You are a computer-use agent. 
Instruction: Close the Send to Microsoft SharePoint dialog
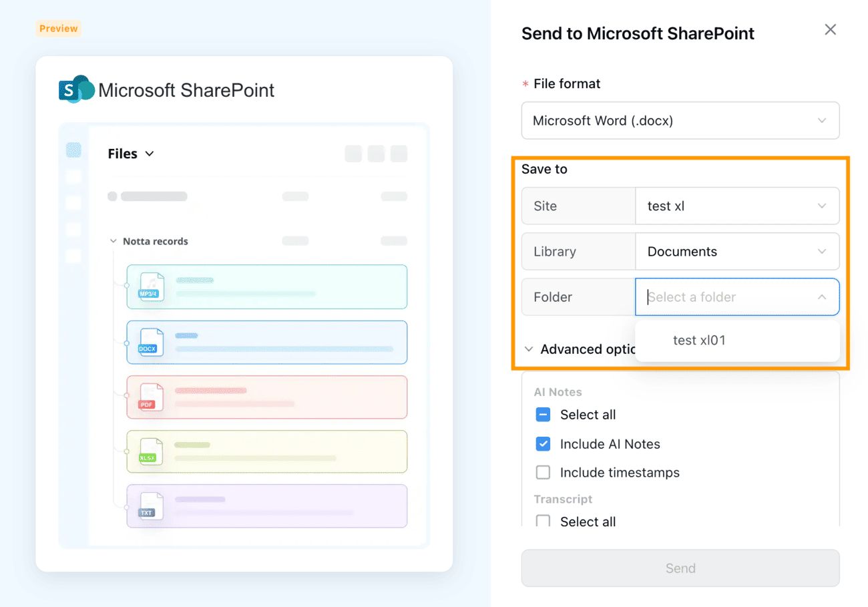pyautogui.click(x=830, y=29)
